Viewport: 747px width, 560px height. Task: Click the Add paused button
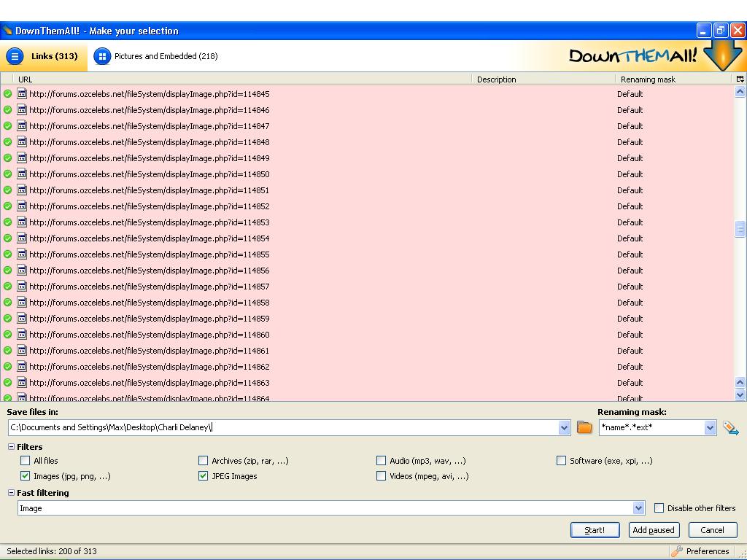pos(654,530)
